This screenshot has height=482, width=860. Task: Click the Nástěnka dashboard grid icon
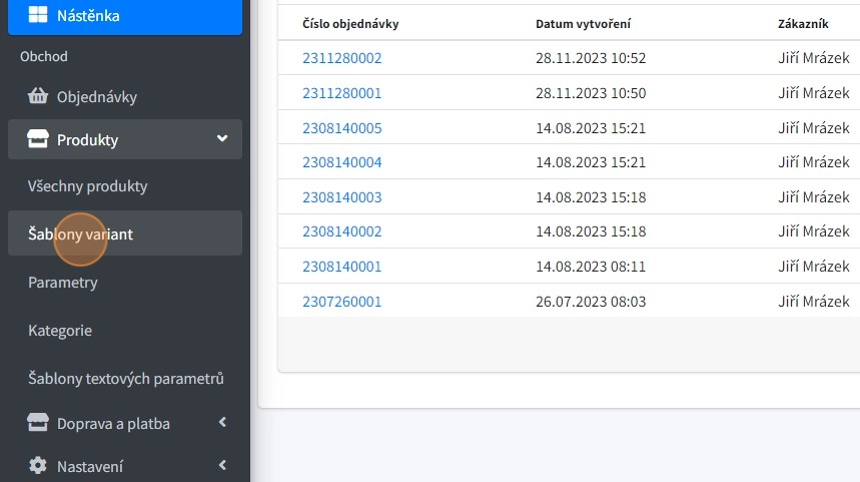(x=37, y=15)
